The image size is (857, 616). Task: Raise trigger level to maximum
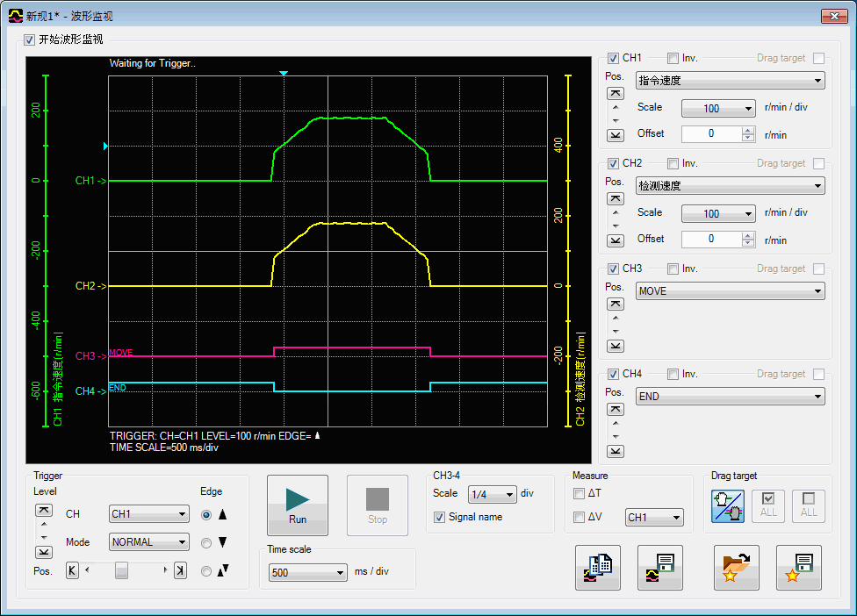point(43,510)
